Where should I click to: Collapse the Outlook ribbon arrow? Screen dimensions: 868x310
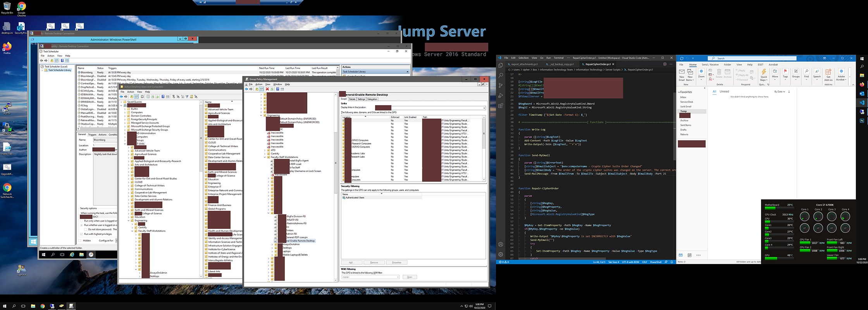click(853, 84)
